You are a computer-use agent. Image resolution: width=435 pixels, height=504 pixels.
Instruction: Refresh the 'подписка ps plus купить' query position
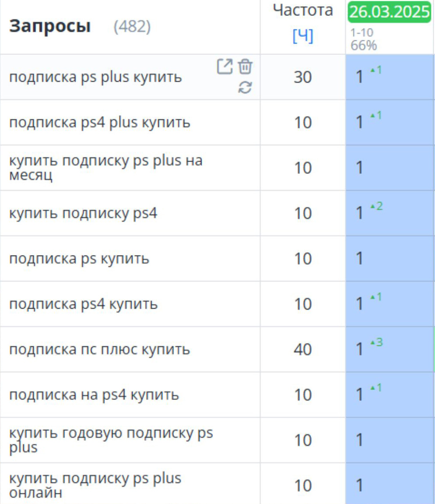tap(245, 87)
